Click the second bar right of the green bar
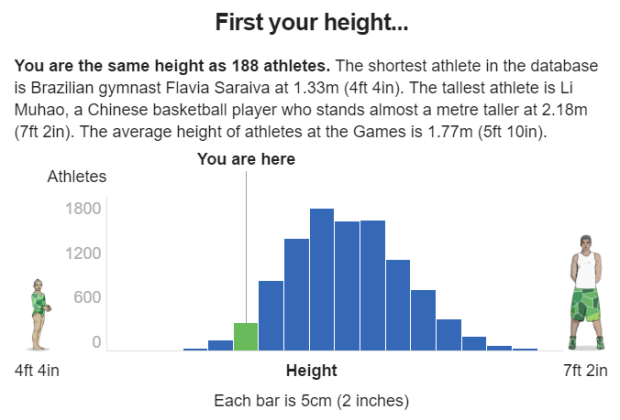The height and width of the screenshot is (420, 620). 296,294
